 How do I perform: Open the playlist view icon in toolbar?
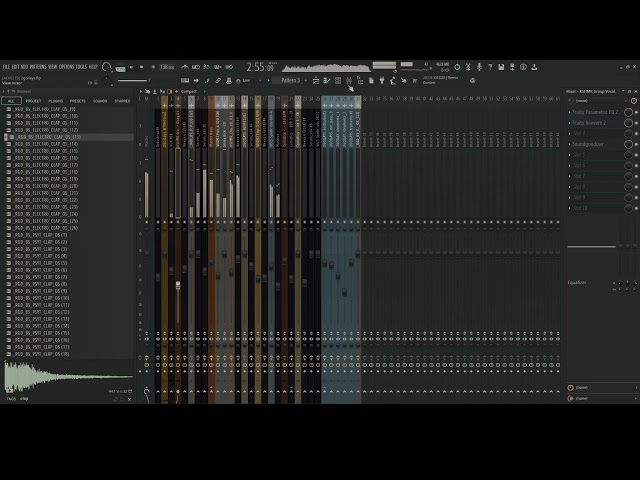click(x=316, y=80)
